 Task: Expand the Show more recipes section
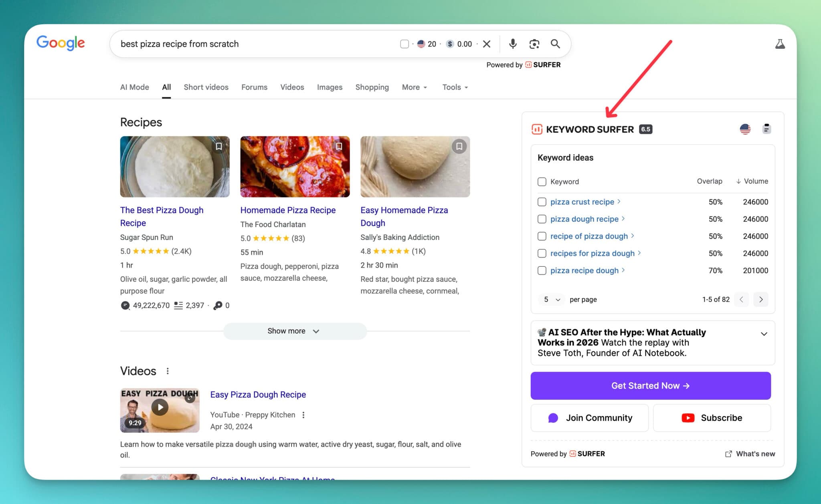295,331
